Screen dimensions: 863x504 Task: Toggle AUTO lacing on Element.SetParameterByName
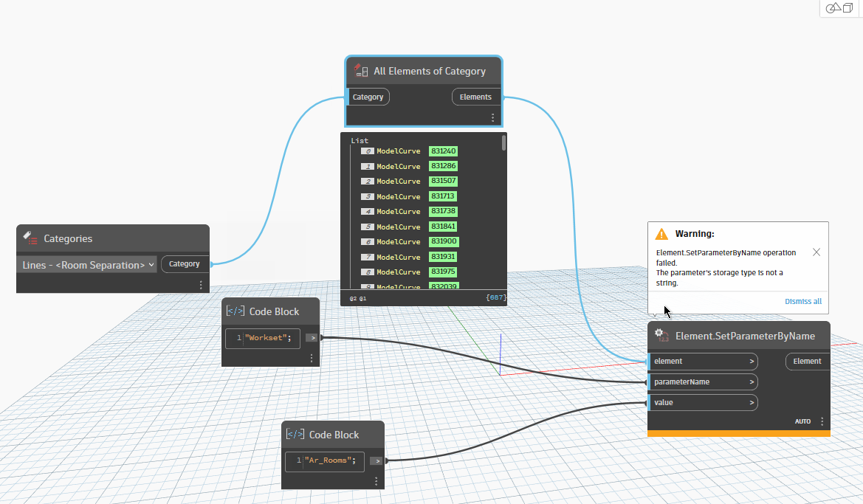pyautogui.click(x=802, y=421)
